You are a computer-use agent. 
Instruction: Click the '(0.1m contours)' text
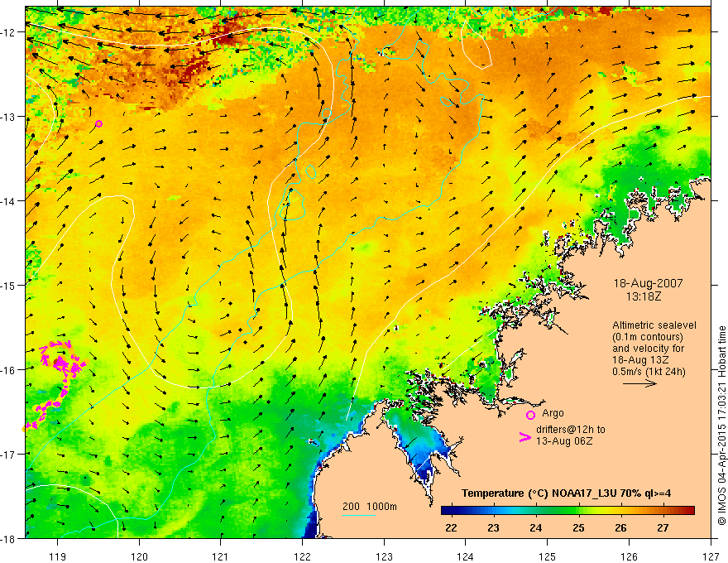point(648,337)
